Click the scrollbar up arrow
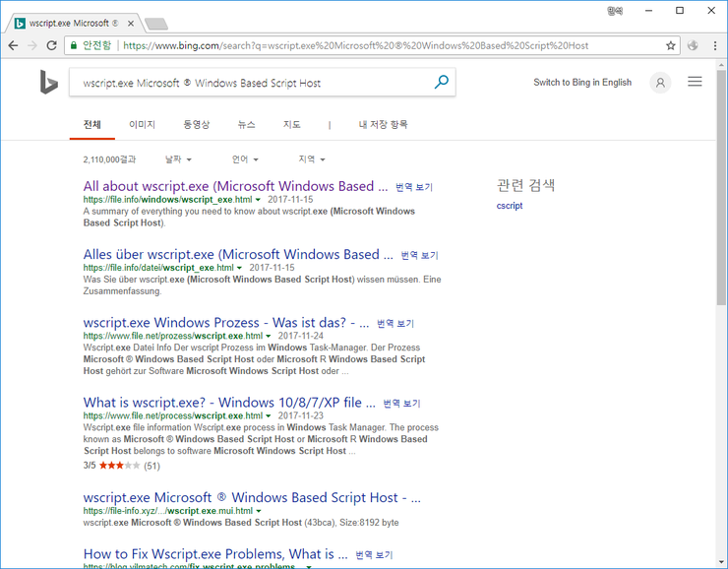Viewport: 728px width, 569px height. click(721, 65)
